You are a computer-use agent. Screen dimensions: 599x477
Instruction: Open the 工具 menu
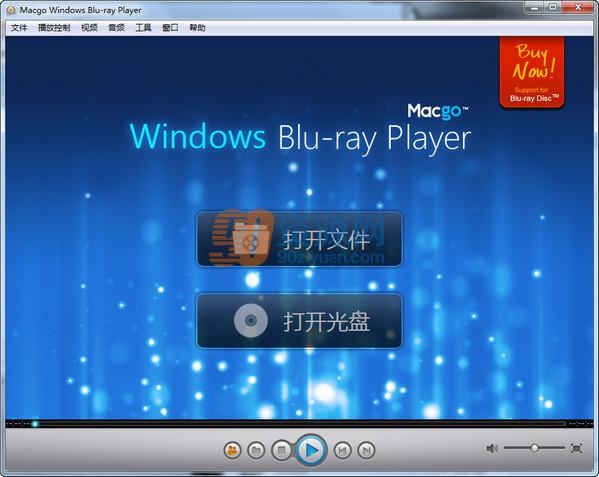point(143,27)
